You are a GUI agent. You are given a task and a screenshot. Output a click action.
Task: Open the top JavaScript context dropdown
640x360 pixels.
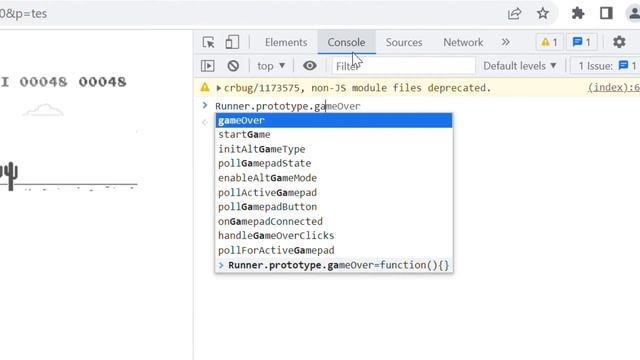click(x=271, y=66)
